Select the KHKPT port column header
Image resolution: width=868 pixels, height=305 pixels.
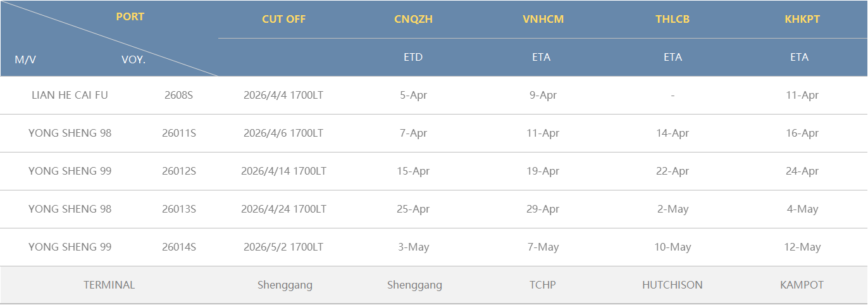click(802, 19)
